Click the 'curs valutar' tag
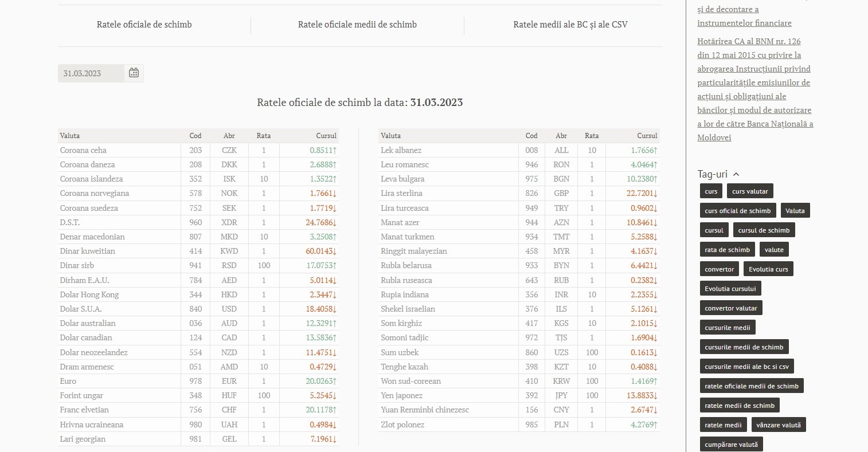This screenshot has width=868, height=452. point(750,191)
